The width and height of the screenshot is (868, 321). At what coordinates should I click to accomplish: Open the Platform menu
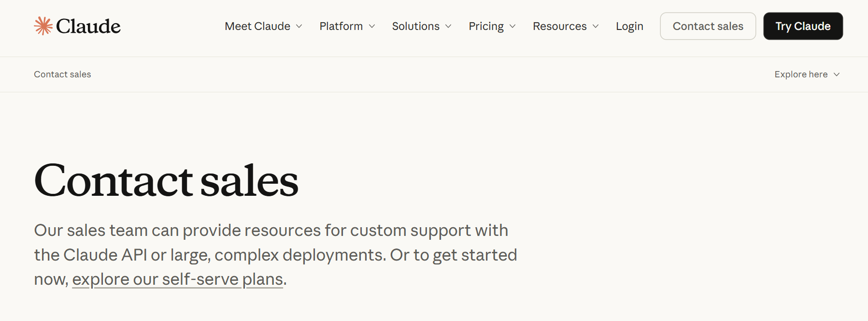point(347,26)
